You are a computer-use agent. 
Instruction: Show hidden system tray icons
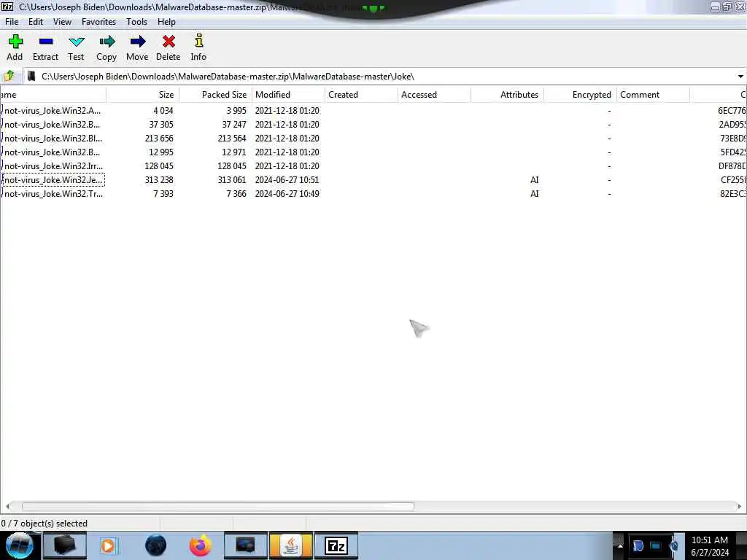tap(620, 545)
